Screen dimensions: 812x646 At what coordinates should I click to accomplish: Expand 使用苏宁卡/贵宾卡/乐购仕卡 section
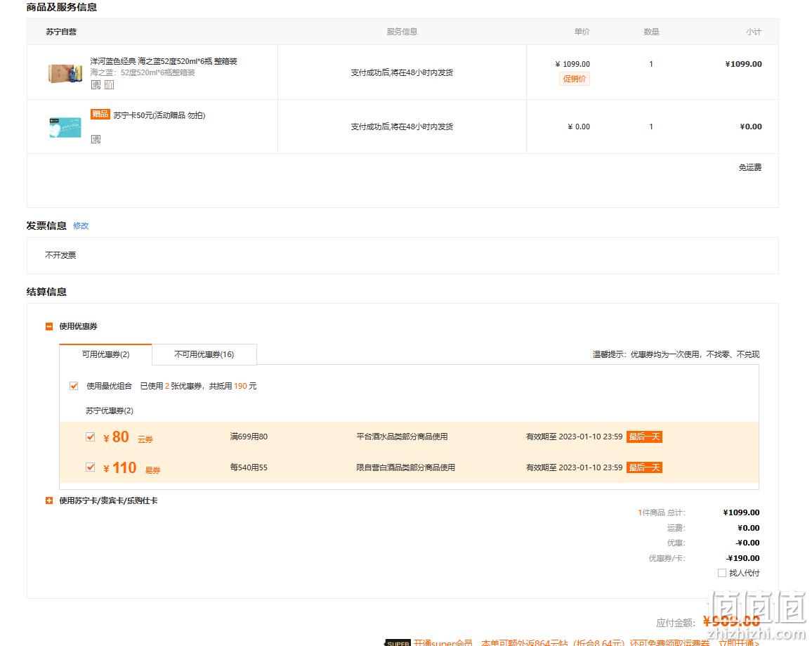49,500
